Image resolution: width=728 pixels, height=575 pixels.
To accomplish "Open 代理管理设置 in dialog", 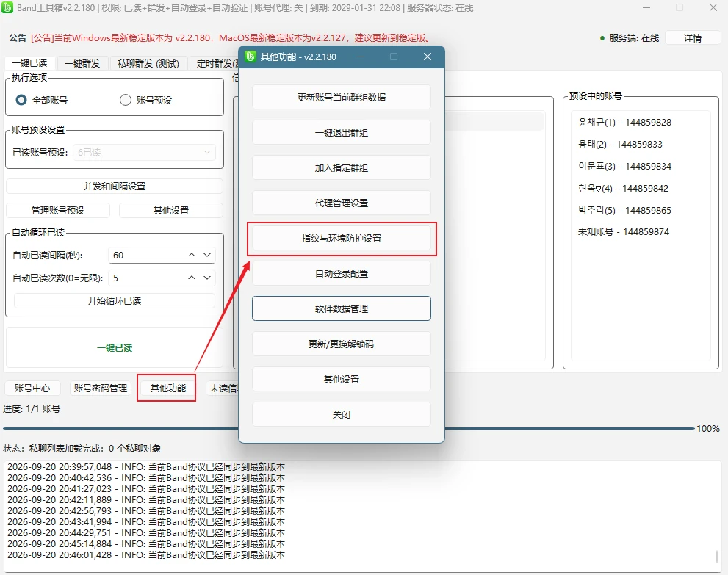I will point(342,203).
